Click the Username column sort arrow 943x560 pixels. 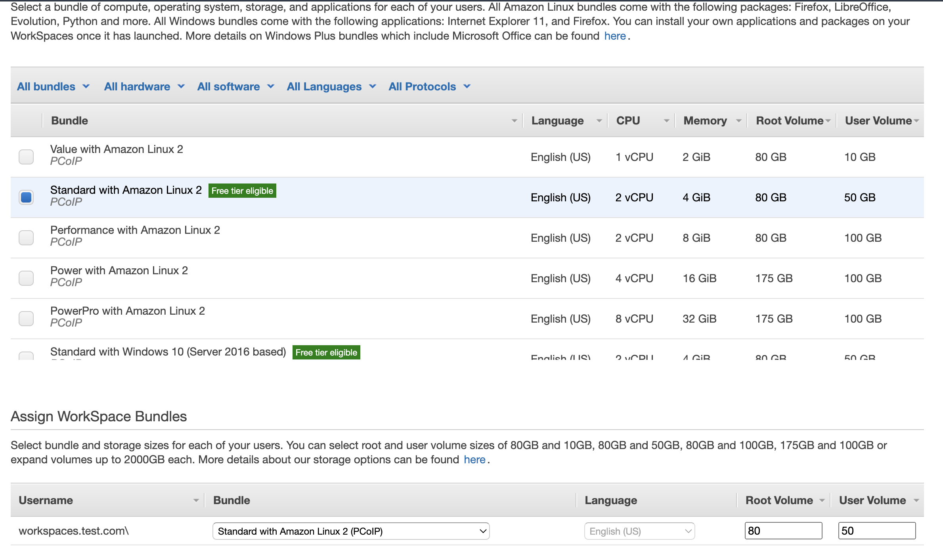[196, 501]
